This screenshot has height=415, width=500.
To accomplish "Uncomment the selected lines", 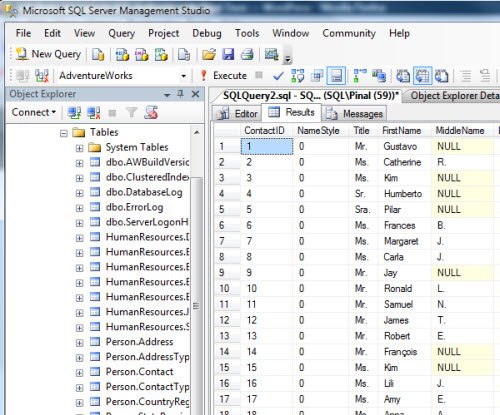I will coord(485,76).
